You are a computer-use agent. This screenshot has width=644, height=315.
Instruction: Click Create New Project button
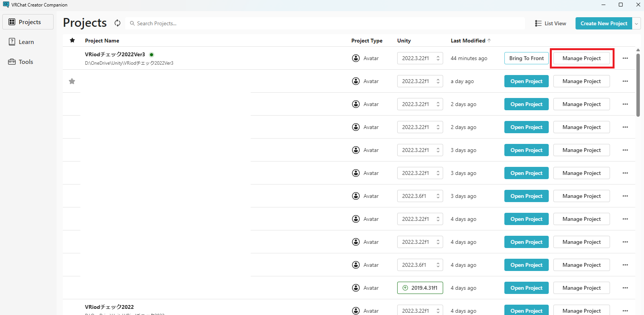pyautogui.click(x=604, y=23)
